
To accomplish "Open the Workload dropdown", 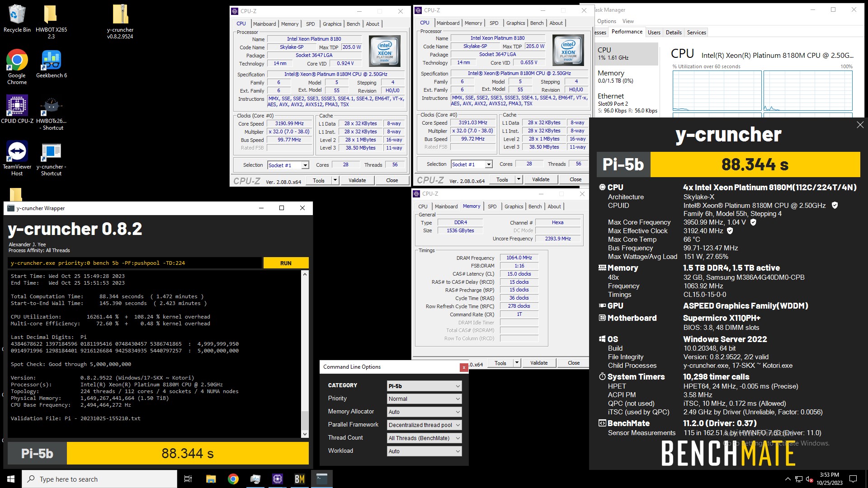I will [425, 451].
